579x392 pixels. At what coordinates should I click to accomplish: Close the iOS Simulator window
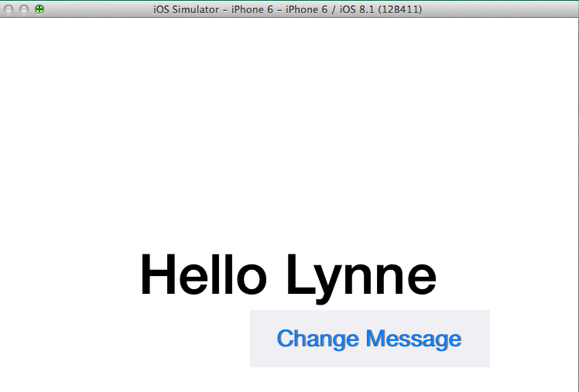(x=9, y=9)
